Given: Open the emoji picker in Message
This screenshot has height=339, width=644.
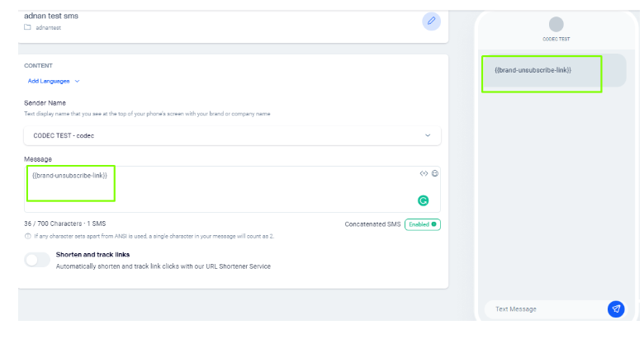Looking at the screenshot, I should point(435,173).
